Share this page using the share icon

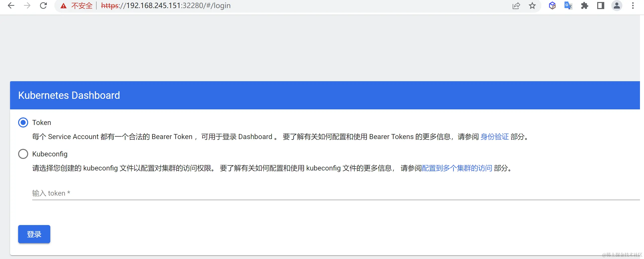pyautogui.click(x=516, y=6)
